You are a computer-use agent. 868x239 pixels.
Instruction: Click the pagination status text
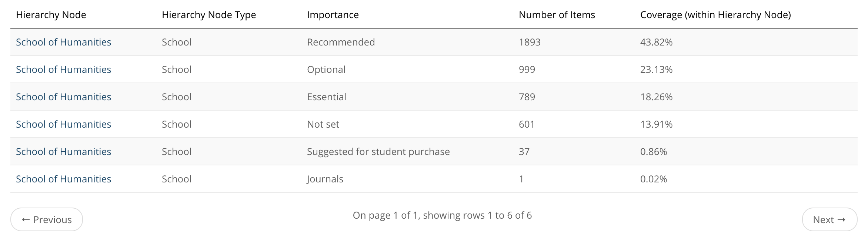pyautogui.click(x=442, y=215)
